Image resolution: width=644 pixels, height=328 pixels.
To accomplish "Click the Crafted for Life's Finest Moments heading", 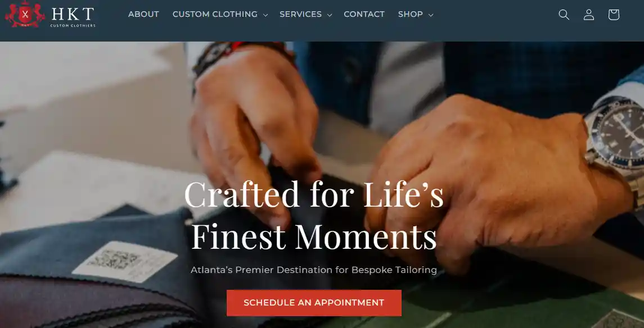I will (314, 215).
